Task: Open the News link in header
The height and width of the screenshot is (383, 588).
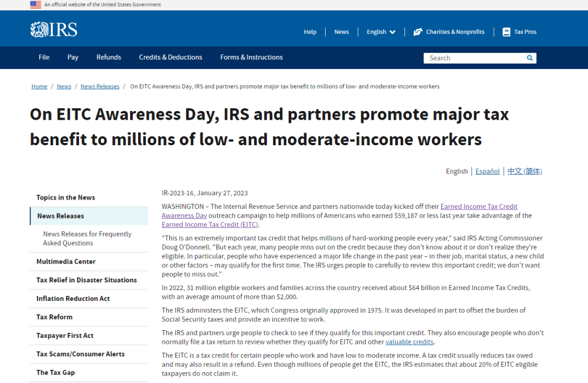Action: tap(341, 32)
